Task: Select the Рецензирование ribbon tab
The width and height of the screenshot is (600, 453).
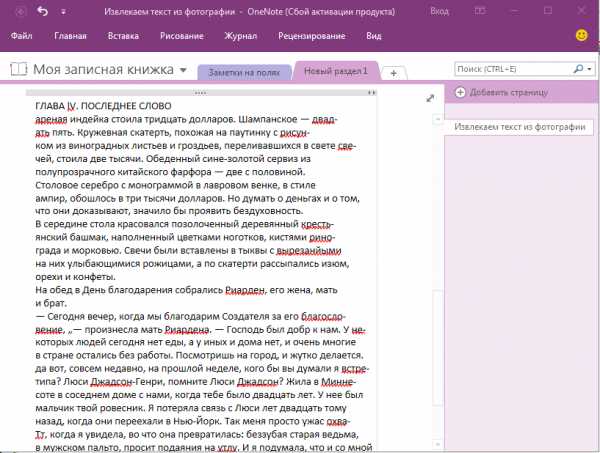Action: pyautogui.click(x=310, y=35)
